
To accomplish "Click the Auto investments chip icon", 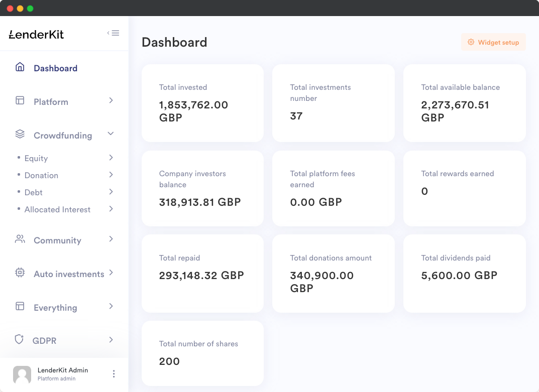I will click(x=19, y=272).
